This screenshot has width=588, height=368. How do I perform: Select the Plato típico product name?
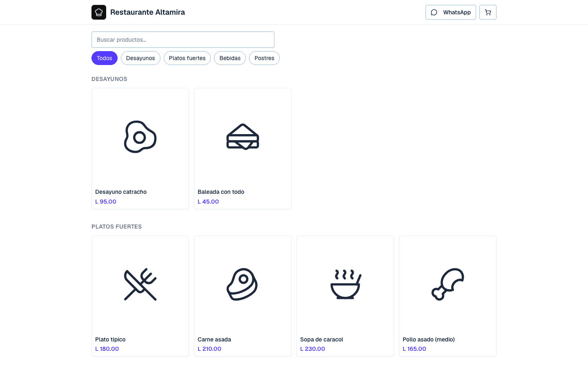click(110, 339)
